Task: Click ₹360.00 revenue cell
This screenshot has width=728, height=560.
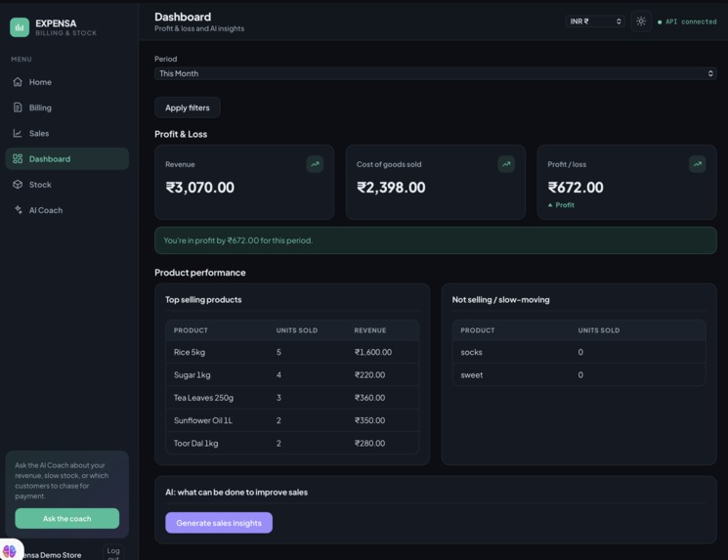Action: point(369,398)
